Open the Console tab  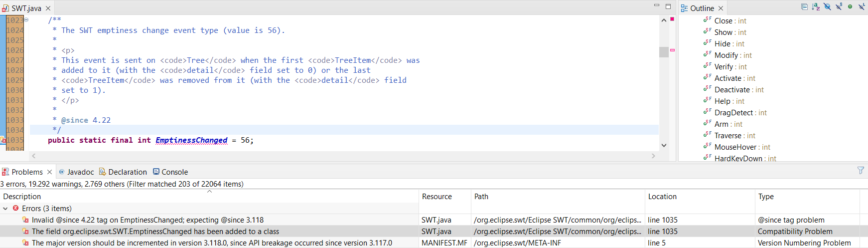coord(170,172)
